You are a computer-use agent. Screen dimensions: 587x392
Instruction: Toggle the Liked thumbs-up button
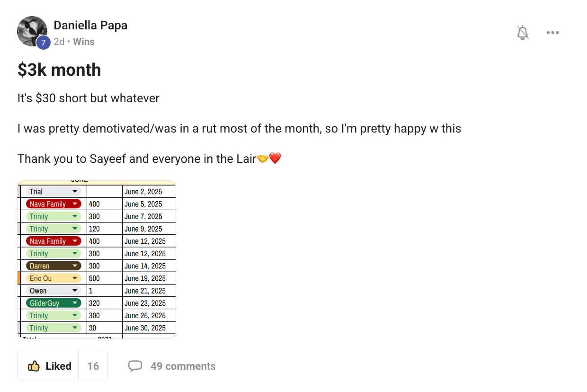click(49, 366)
